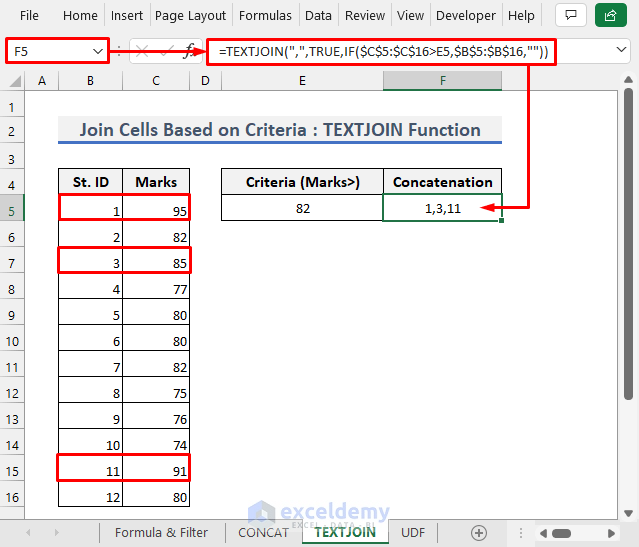Open the View ribbon tab
Viewport: 639px width, 547px height.
tap(410, 15)
